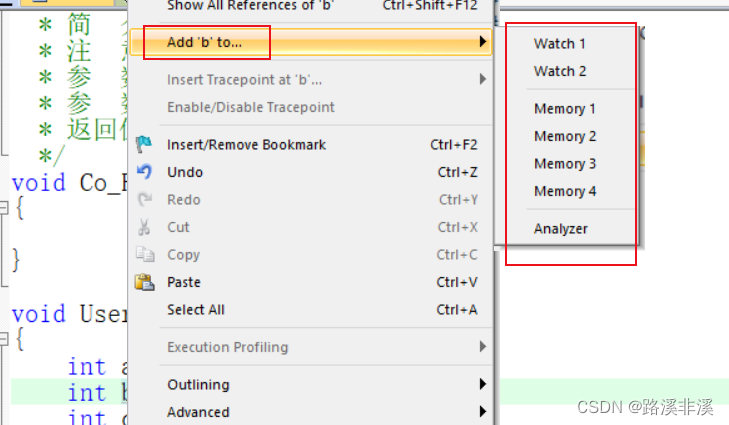Screen dimensions: 729x425
Task: Click the Insert/Remove Bookmark flag icon
Action: coord(144,145)
